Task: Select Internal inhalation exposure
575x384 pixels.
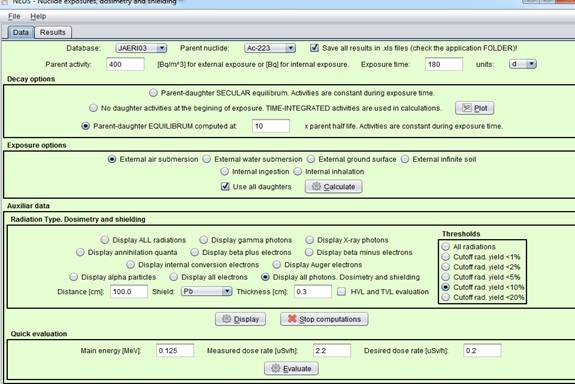Action: (x=298, y=171)
